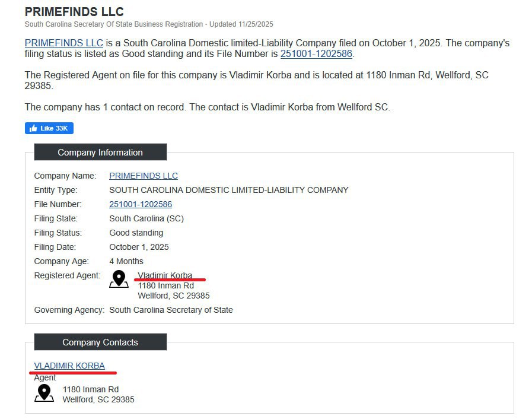
Task: Open the PRIMEFINDS LLC link in the intro paragraph
Action: [64, 43]
